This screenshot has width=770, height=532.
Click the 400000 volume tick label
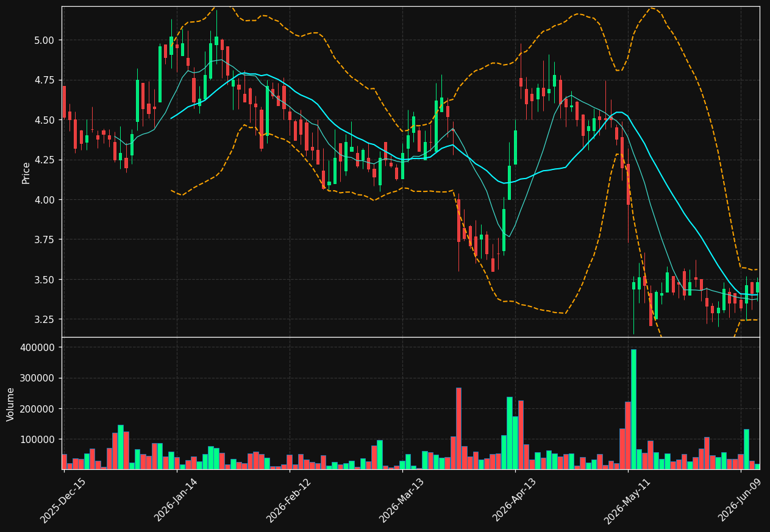(39, 347)
